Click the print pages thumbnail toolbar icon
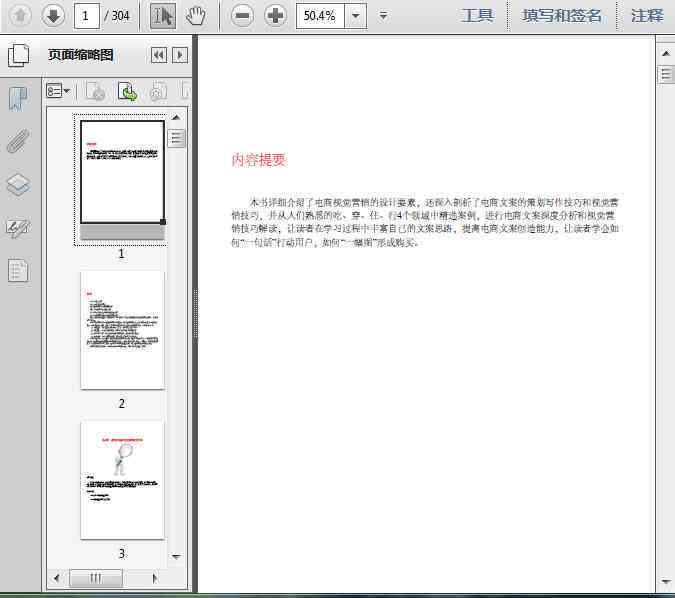Viewport: 675px width, 598px height. [96, 91]
